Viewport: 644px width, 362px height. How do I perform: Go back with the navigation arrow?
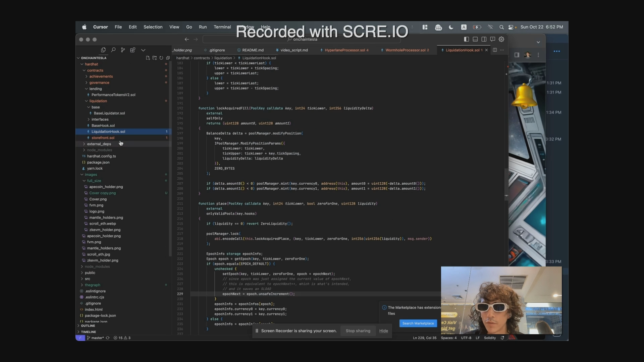pos(187,39)
